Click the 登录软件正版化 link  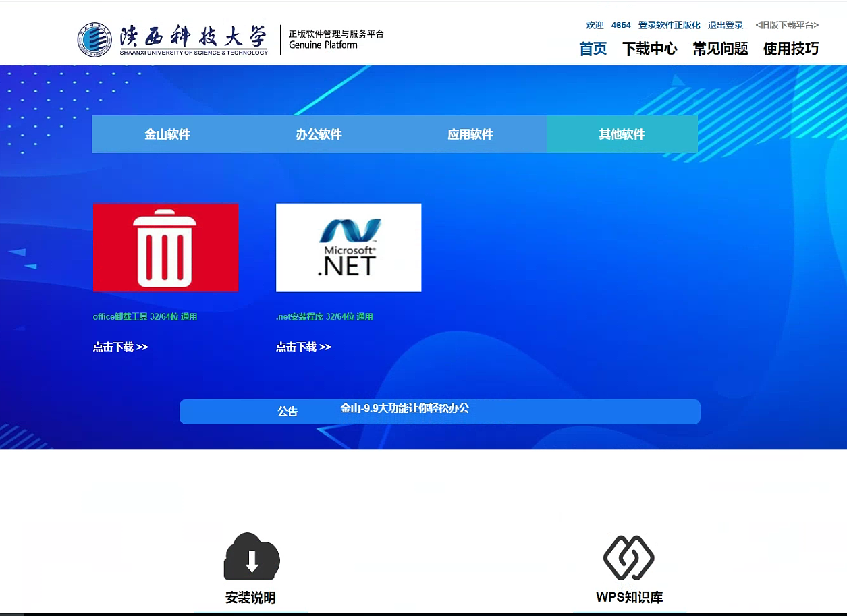[669, 25]
